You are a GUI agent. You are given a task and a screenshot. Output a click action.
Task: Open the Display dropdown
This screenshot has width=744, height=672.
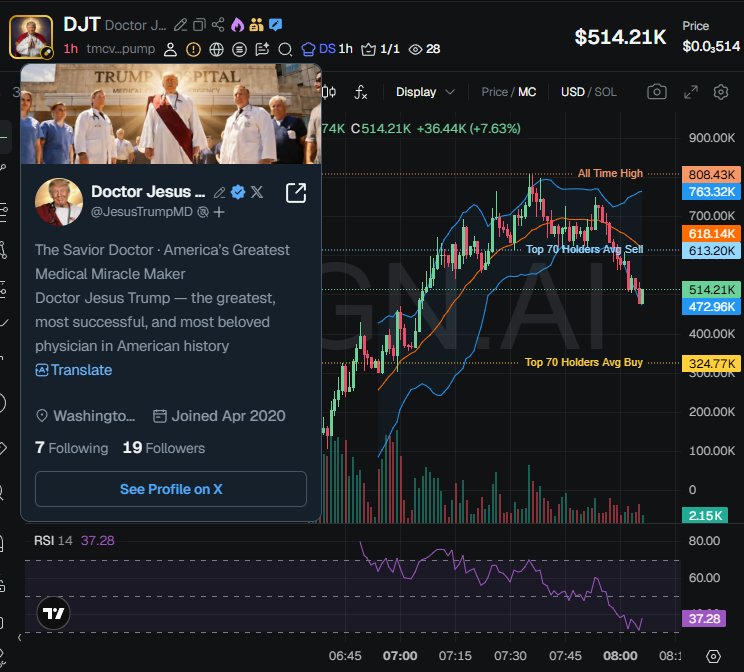pos(425,92)
